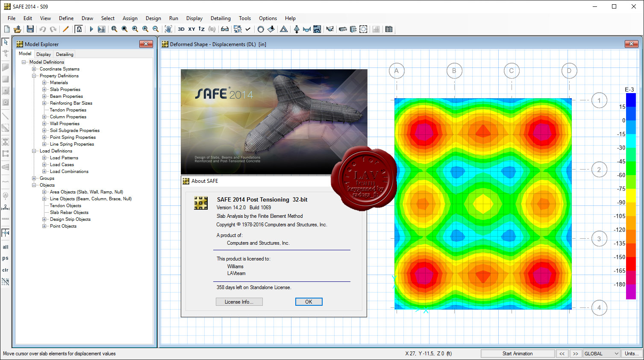Screen dimensions: 644x360
Task: Click the >> next button in status bar
Action: (x=576, y=354)
